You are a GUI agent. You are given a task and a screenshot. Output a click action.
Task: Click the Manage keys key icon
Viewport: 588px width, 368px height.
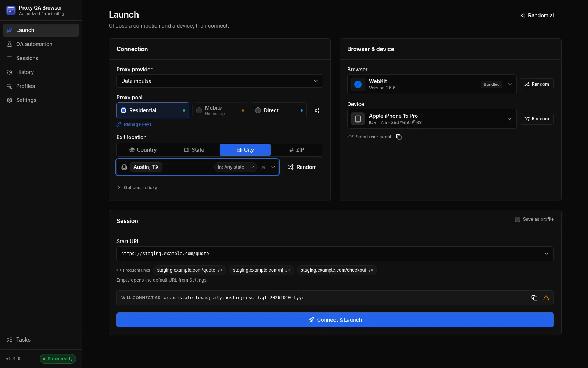click(119, 124)
